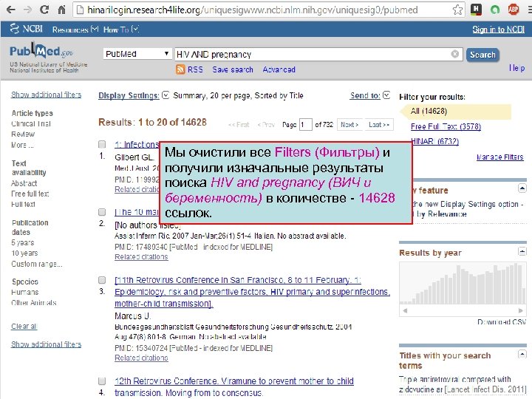This screenshot has width=532, height=399.
Task: Apply Clinical Trial article type filter
Action: pyautogui.click(x=31, y=124)
